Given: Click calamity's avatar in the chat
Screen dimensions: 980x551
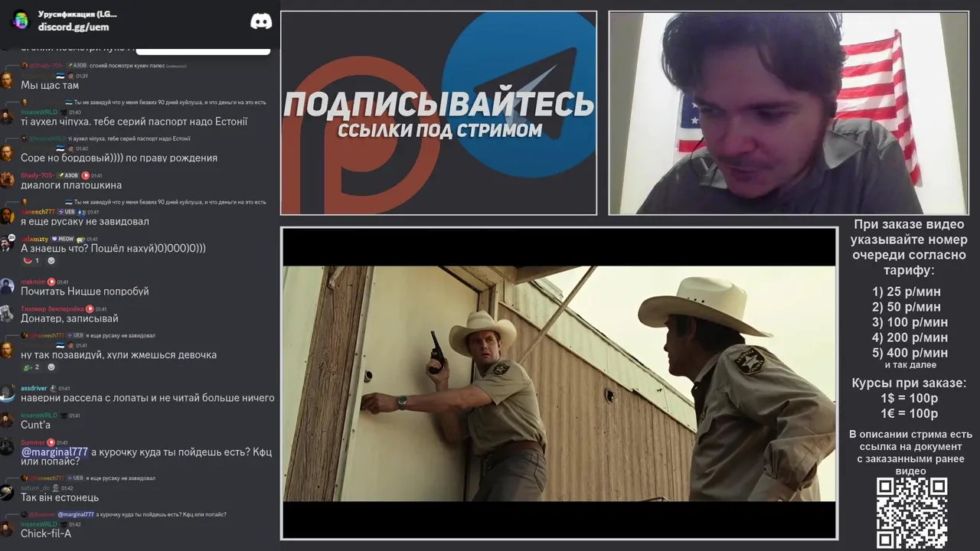Looking at the screenshot, I should 7,243.
